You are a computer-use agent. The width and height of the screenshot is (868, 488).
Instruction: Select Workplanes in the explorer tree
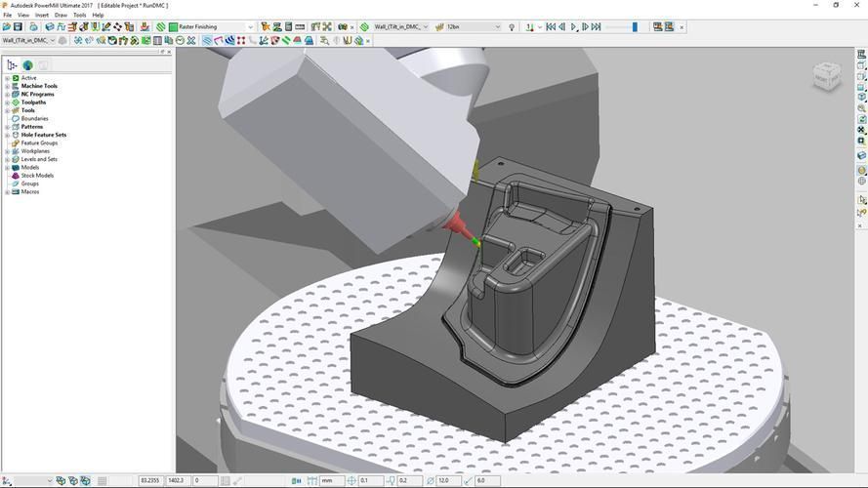tap(35, 151)
